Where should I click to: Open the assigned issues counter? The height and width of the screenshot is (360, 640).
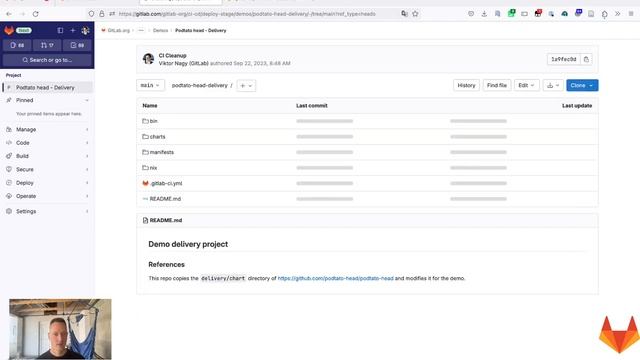pyautogui.click(x=17, y=45)
